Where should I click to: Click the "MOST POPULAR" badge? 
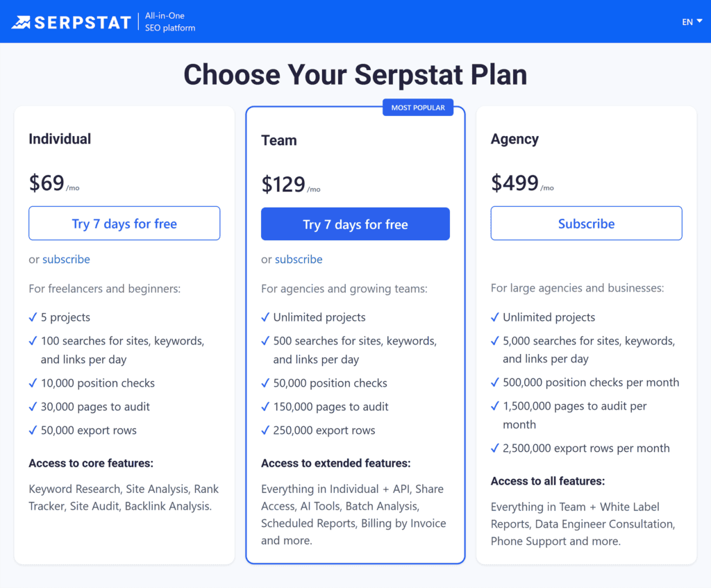[418, 108]
